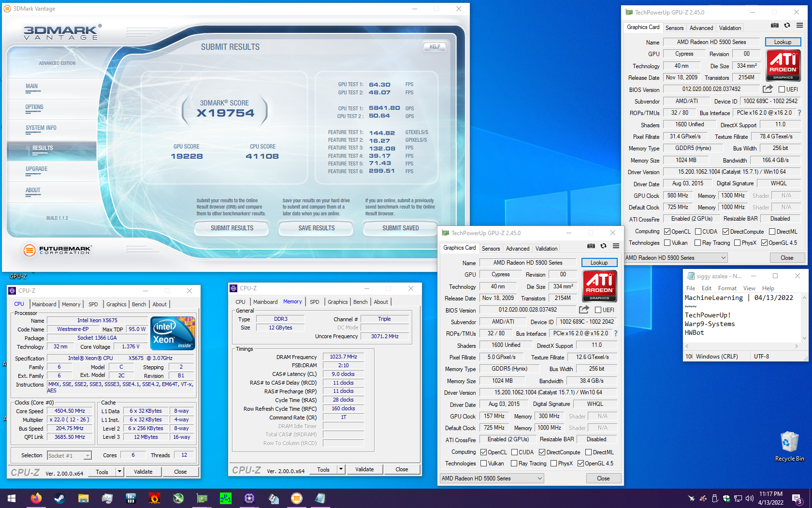
Task: Click the Notepad horizontal scrollbar
Action: [741, 346]
